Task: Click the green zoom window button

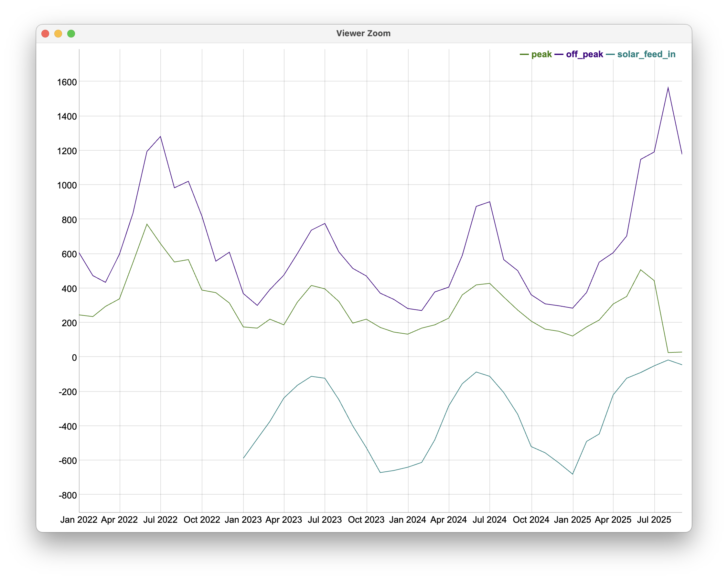Action: point(71,33)
